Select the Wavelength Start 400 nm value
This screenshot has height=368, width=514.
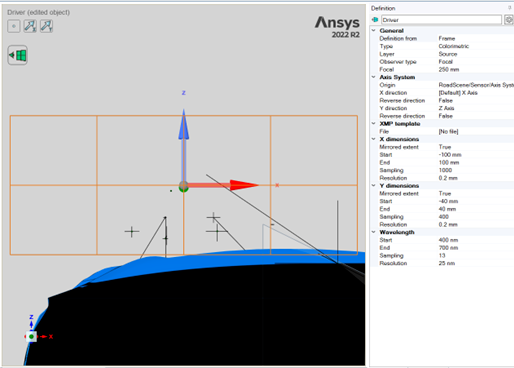click(x=448, y=240)
